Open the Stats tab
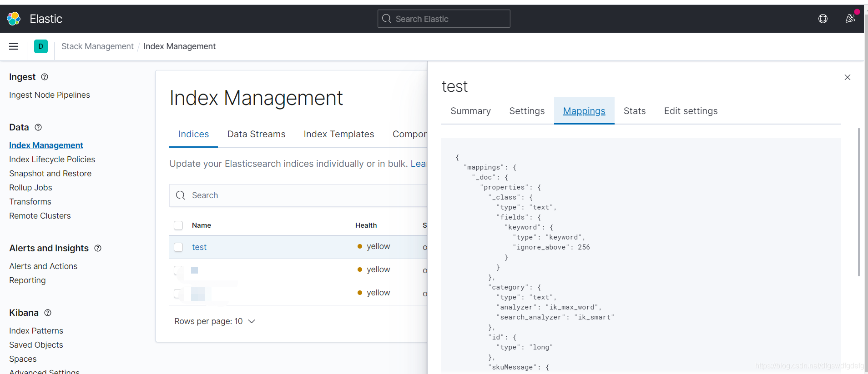Viewport: 868px width, 374px height. [635, 111]
